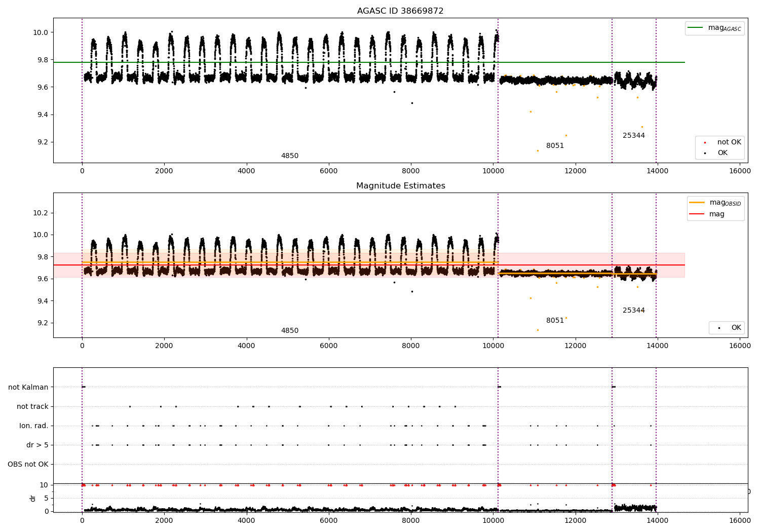
Task: Click the 25344 annotation in the AGASC ID plot
Action: click(x=634, y=136)
